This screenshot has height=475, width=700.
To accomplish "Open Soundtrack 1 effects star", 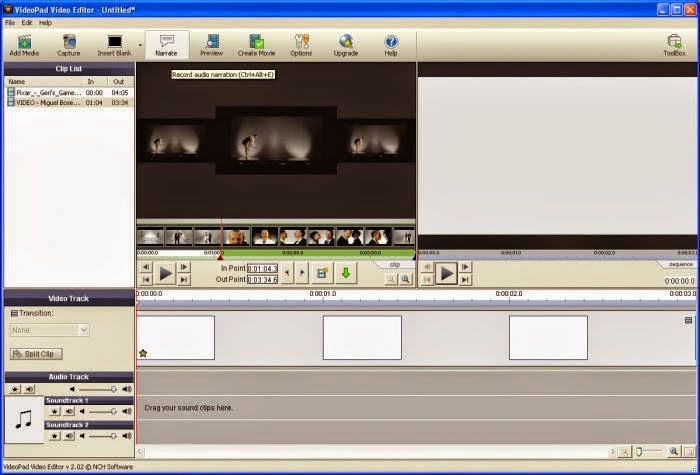I will coord(54,412).
